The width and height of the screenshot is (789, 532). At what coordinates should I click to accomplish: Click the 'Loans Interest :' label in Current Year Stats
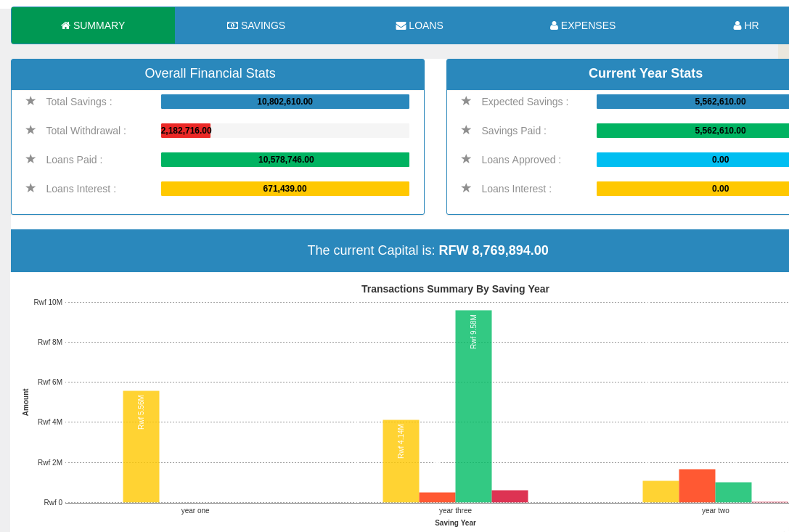[x=516, y=189]
